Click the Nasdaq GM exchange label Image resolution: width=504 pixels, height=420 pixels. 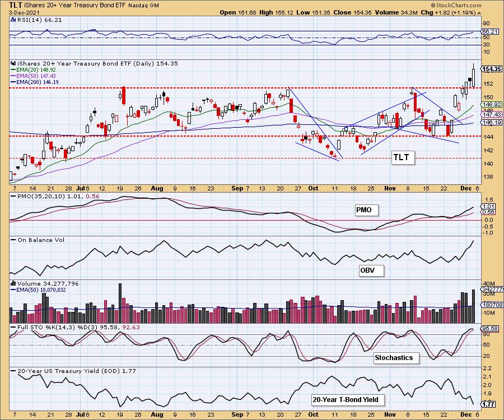tap(143, 6)
